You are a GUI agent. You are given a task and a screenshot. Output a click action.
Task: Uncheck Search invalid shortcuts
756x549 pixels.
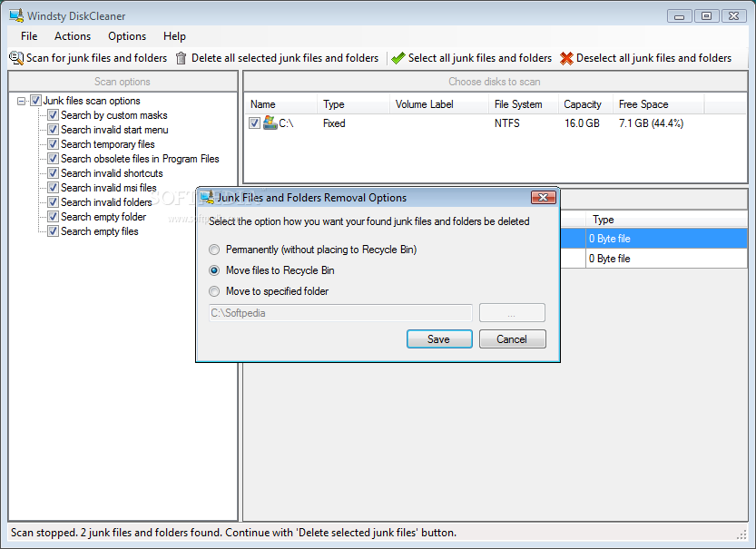(x=53, y=173)
